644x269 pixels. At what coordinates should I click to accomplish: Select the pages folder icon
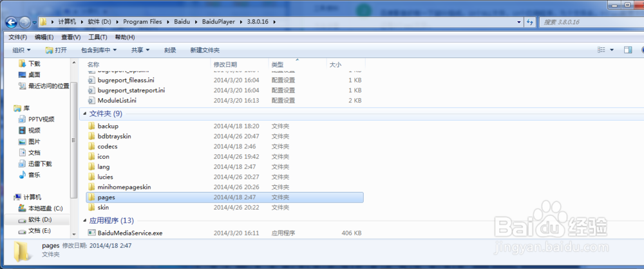pos(91,197)
